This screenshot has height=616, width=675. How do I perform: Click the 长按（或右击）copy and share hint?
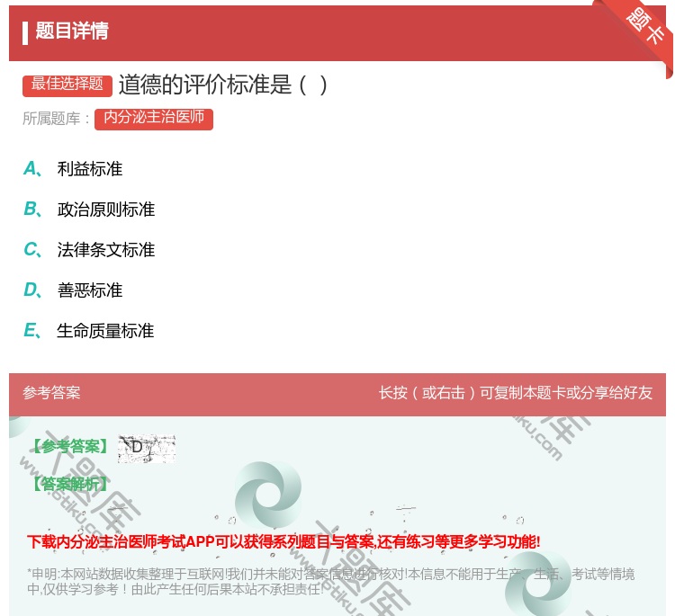pyautogui.click(x=516, y=393)
